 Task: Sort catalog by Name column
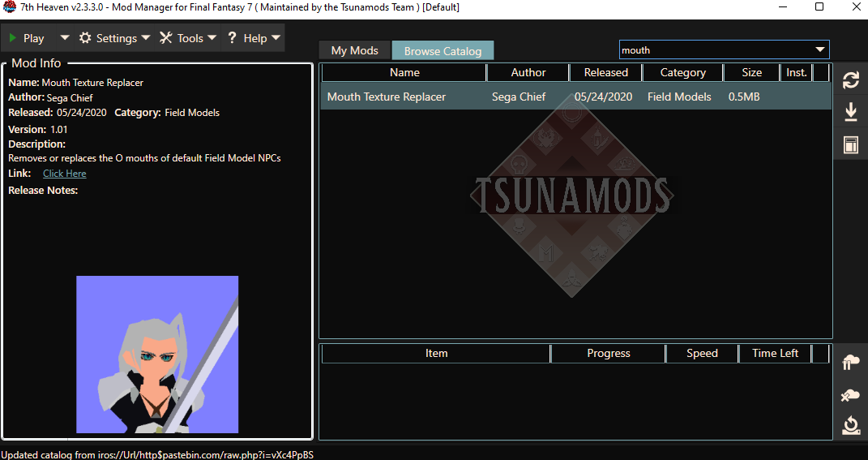404,72
